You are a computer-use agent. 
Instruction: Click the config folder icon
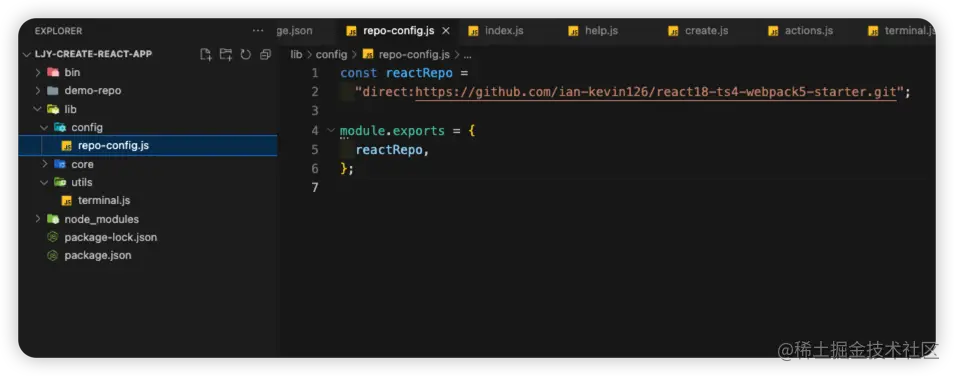[x=60, y=128]
